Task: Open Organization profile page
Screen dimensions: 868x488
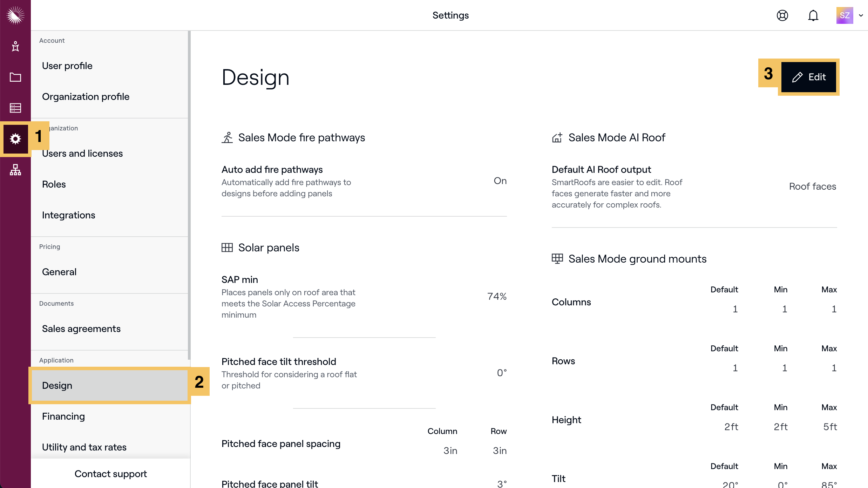Action: pyautogui.click(x=86, y=97)
